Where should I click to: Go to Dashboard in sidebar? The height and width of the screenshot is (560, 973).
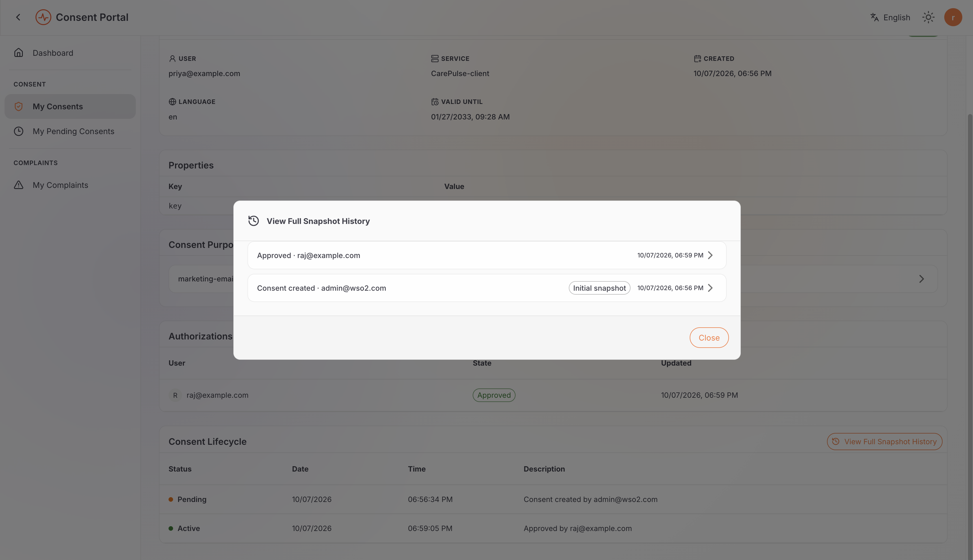[70, 53]
